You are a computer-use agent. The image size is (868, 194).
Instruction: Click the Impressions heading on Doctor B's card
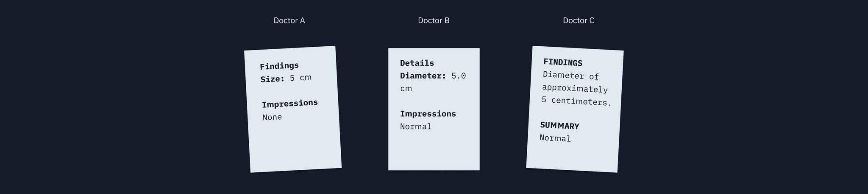point(428,114)
